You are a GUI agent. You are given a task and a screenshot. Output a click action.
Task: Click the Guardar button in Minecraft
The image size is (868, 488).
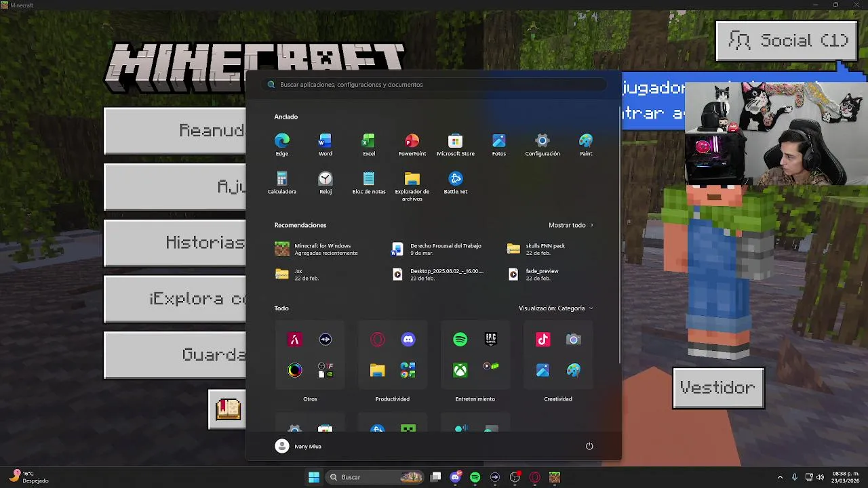[x=176, y=355]
